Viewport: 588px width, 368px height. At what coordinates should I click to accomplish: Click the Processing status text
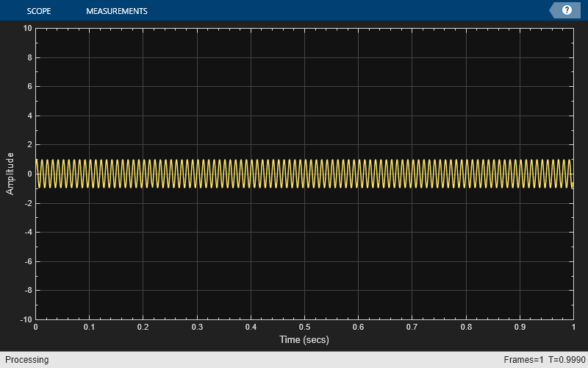[26, 360]
